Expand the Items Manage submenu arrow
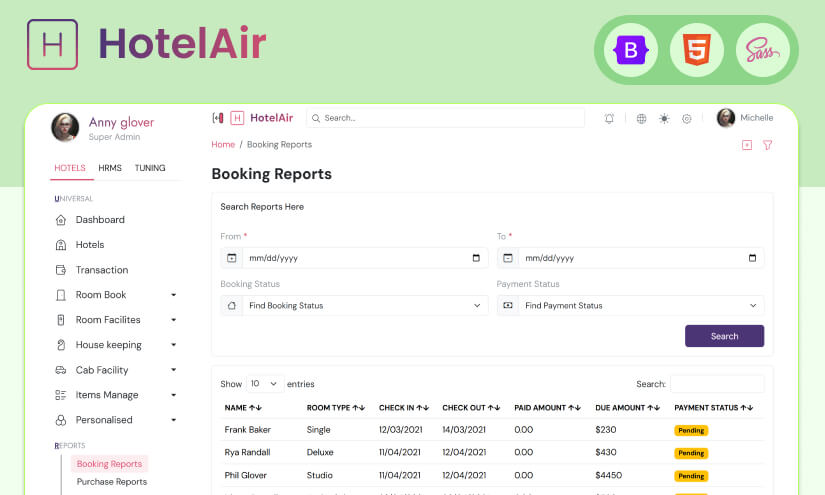825x495 pixels. point(174,395)
